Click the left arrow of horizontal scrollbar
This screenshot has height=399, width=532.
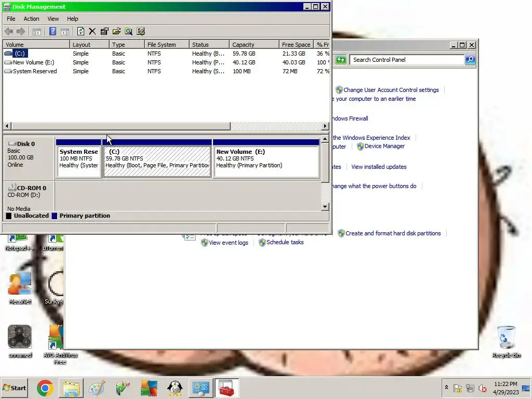coord(7,126)
